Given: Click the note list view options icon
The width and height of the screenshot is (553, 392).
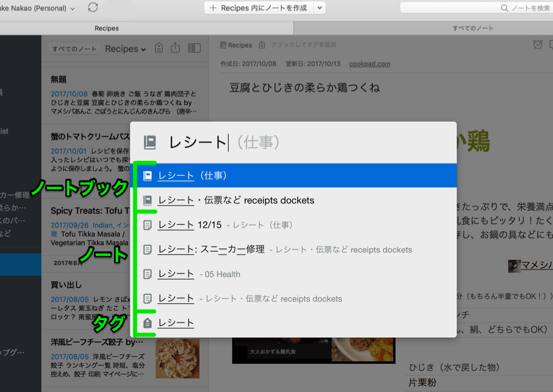Looking at the screenshot, I should (194, 48).
